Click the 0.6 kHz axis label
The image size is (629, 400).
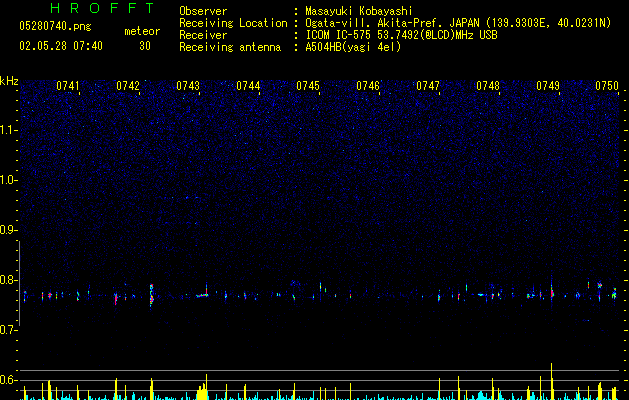pos(9,380)
